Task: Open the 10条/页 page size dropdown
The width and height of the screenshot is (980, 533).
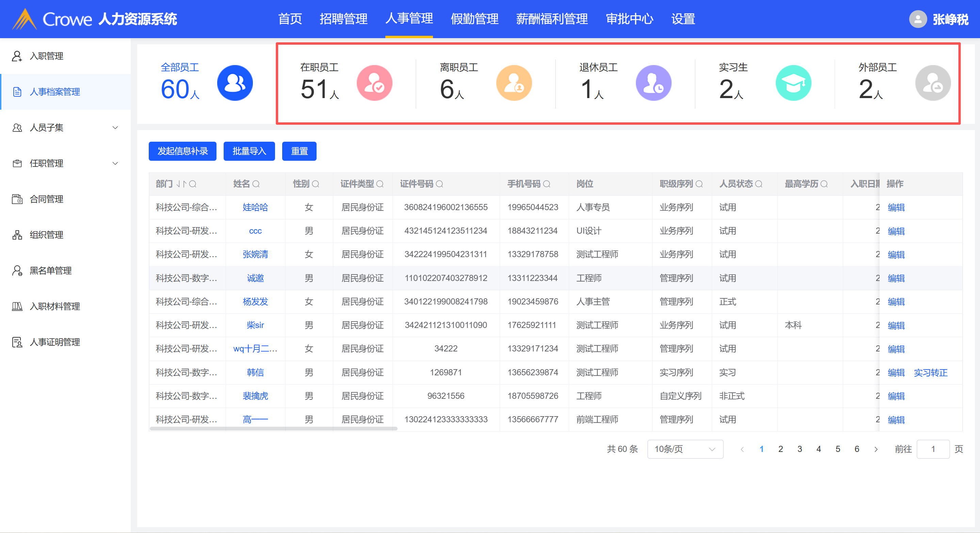Action: click(x=685, y=449)
